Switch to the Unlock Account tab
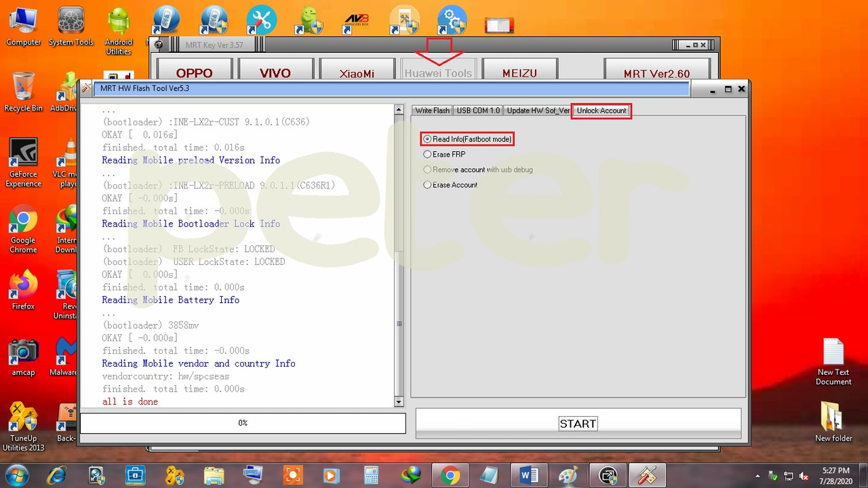This screenshot has height=488, width=868. [601, 110]
